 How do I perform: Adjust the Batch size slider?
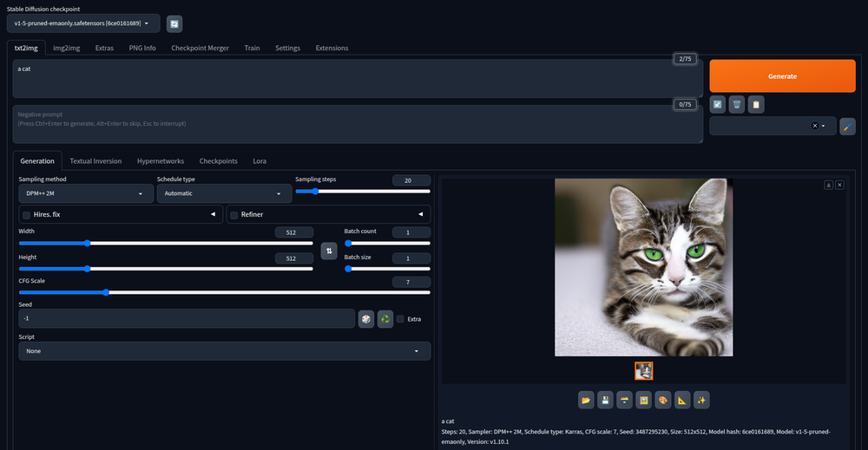[387, 270]
